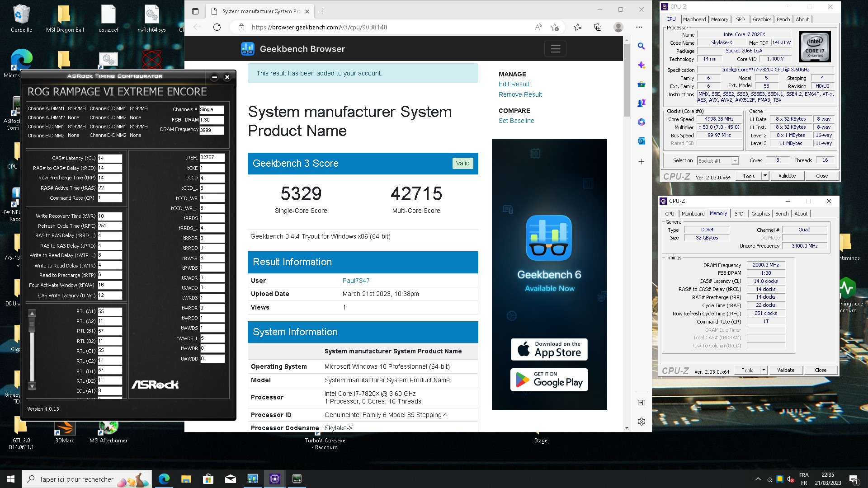
Task: Switch to SPD tab in upper CPU-Z
Action: point(740,19)
